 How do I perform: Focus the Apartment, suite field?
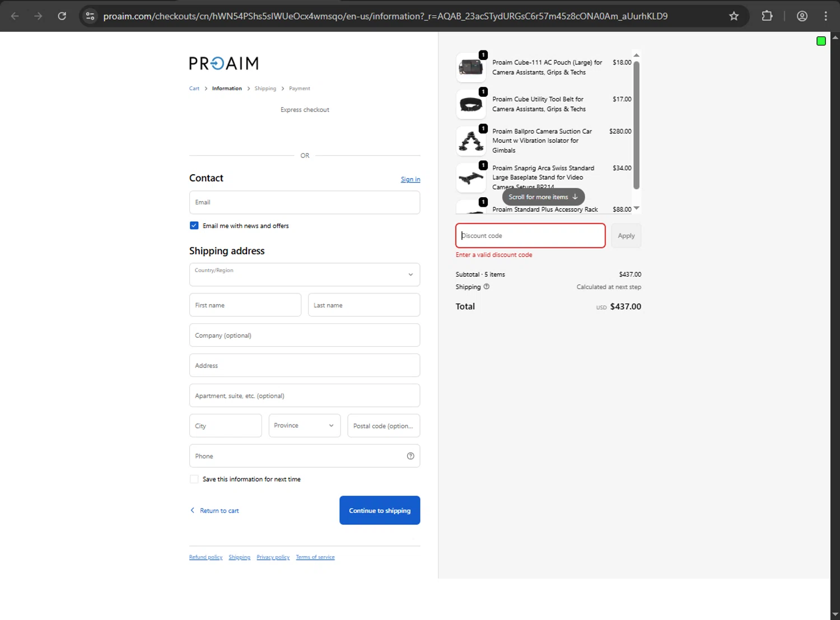(x=305, y=396)
